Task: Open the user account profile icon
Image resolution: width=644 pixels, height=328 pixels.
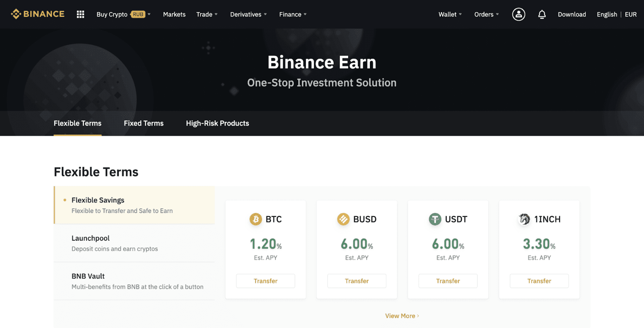Action: (518, 14)
